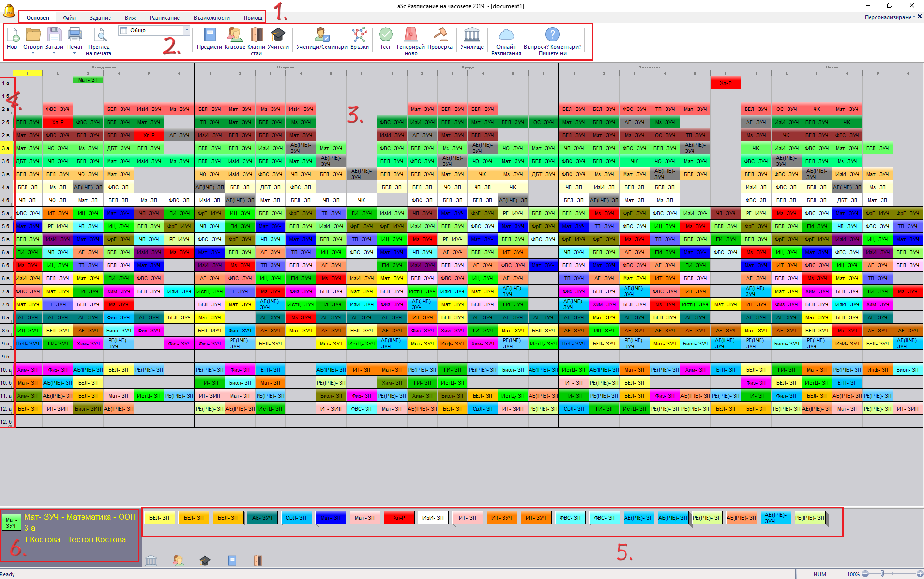Open Преглед на печата print preview

(99, 35)
